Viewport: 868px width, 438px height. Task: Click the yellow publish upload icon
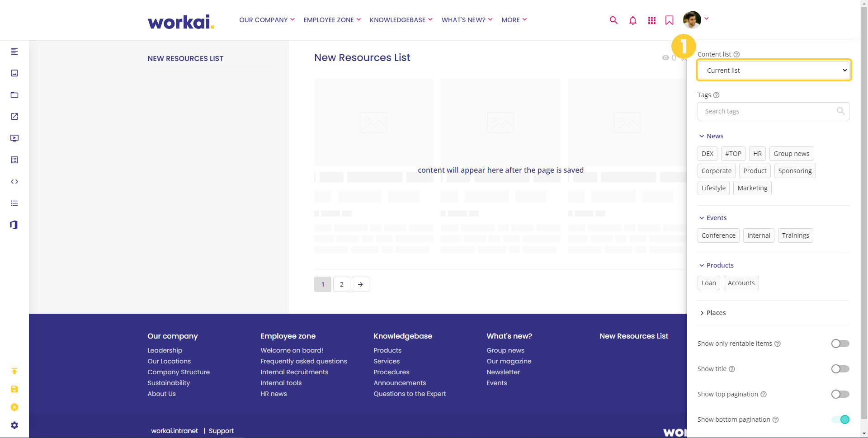click(14, 371)
